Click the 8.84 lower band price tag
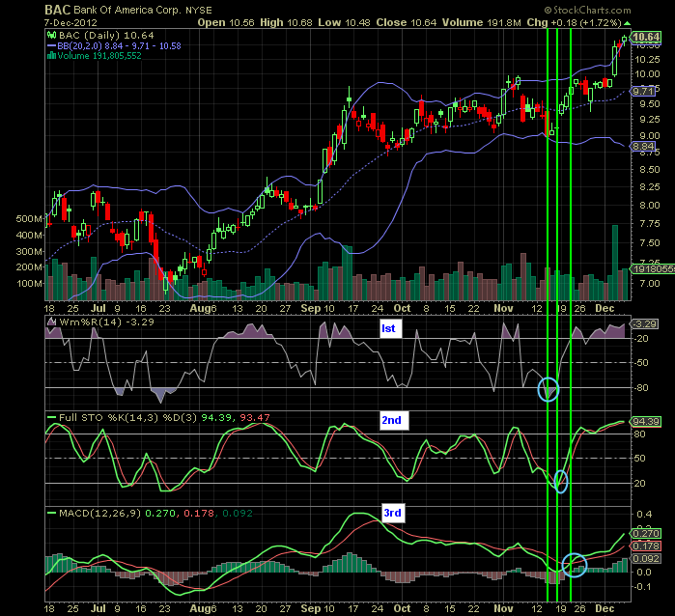Image resolution: width=675 pixels, height=616 pixels. click(643, 147)
